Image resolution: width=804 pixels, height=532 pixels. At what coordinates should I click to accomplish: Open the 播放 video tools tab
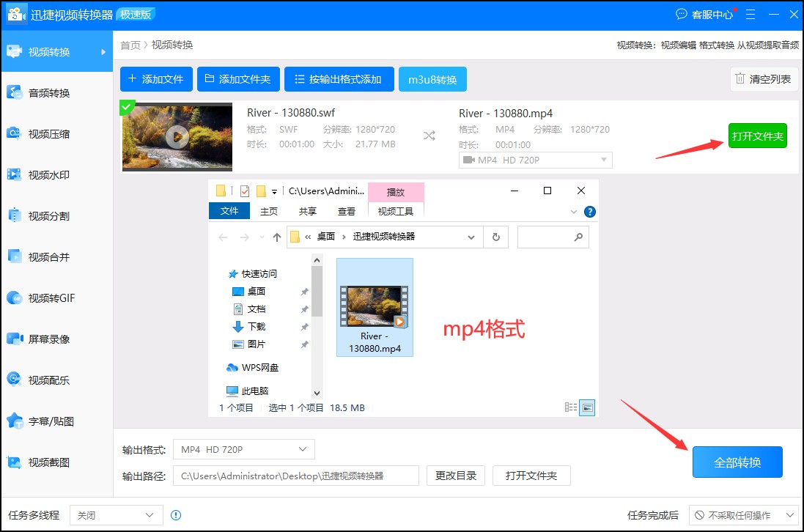(396, 193)
